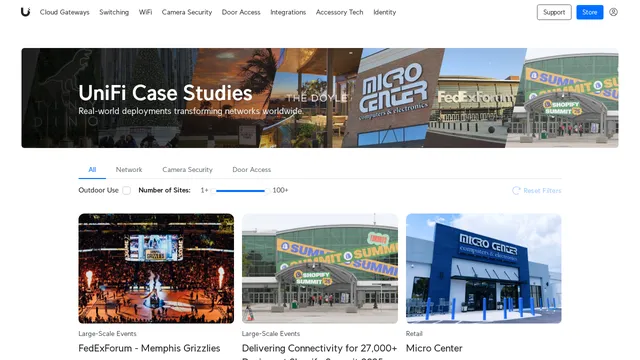Image resolution: width=640 pixels, height=360 pixels.
Task: Click the slider's 1+ minimum handle
Action: [213, 191]
